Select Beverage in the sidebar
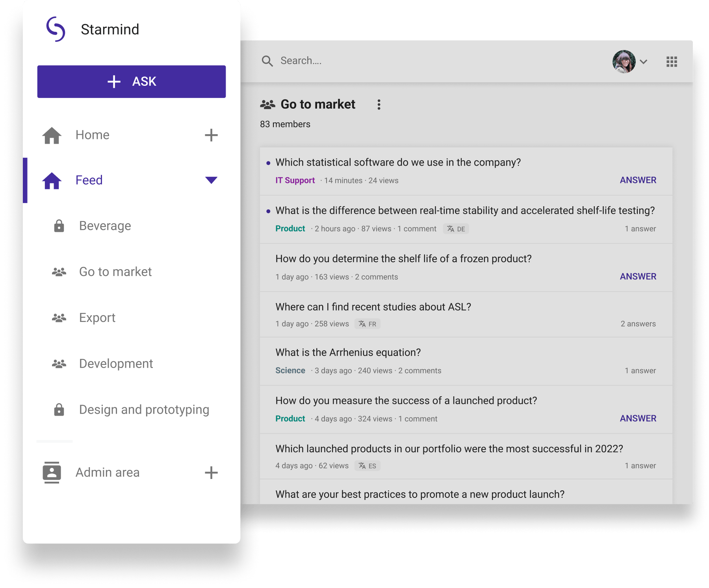This screenshot has width=709, height=588. tap(105, 226)
